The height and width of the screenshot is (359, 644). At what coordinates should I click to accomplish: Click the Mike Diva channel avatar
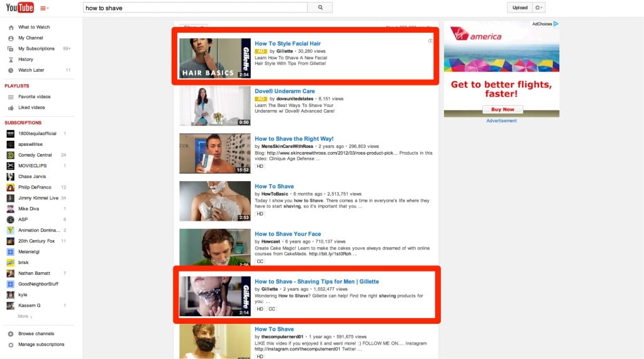[x=11, y=209]
